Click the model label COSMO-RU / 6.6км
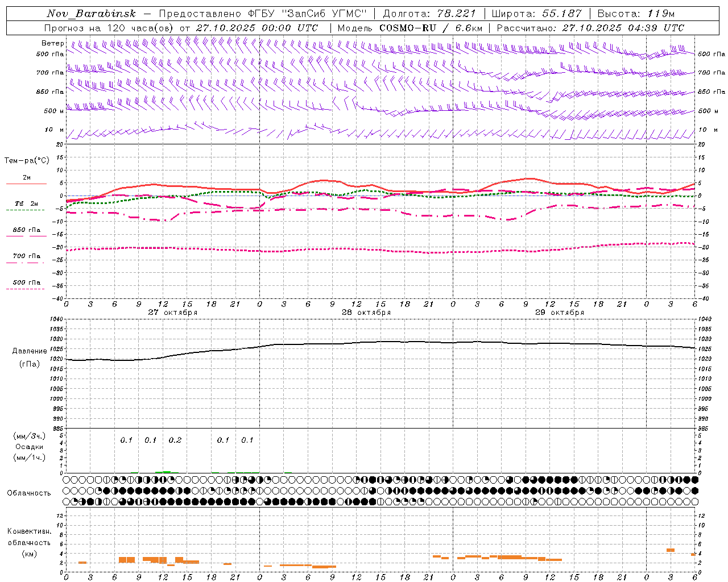 431,28
